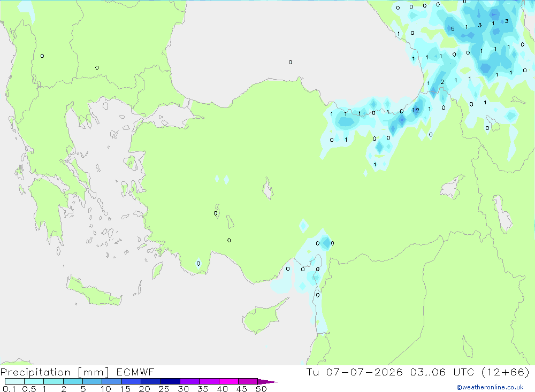Click the '20' legend scale label
The image size is (535, 392).
[144, 389]
